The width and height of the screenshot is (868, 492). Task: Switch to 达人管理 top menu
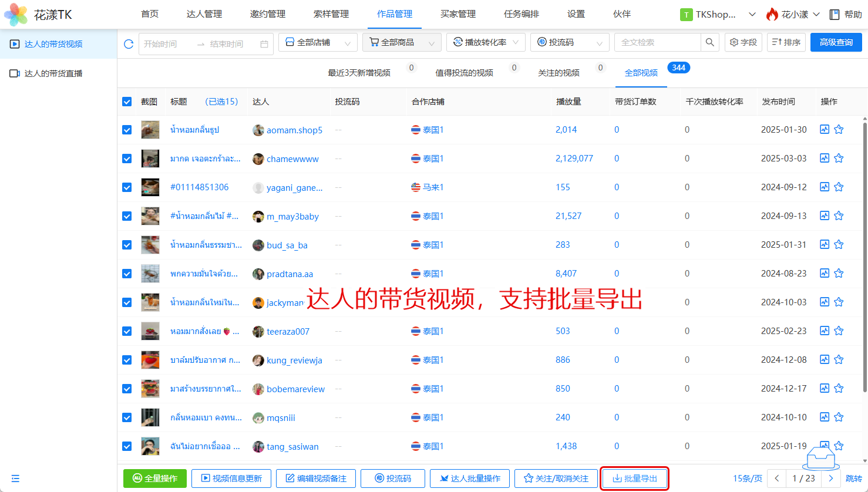coord(204,14)
